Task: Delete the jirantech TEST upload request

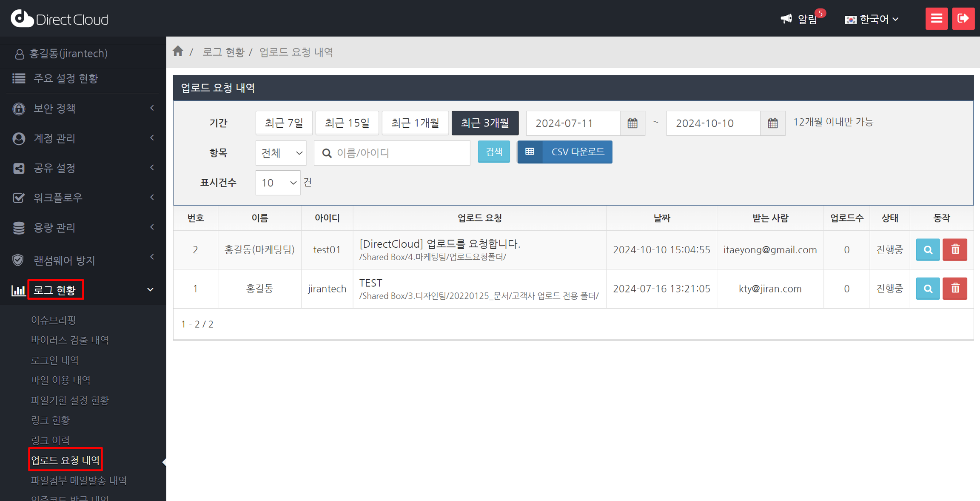Action: coord(955,289)
